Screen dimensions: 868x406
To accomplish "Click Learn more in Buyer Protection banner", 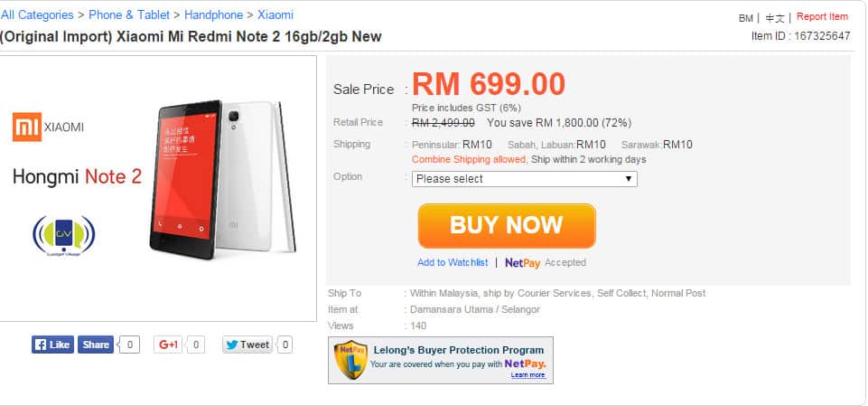I will [x=527, y=375].
